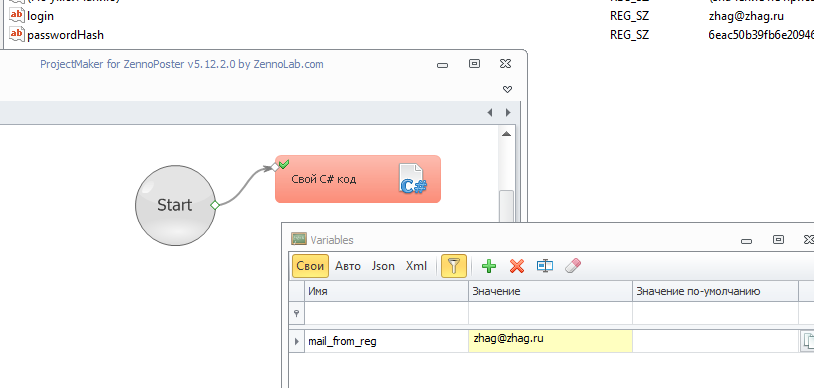Click the zhag@zhag.ru value of mail_from_reg
The width and height of the screenshot is (814, 388).
point(550,341)
